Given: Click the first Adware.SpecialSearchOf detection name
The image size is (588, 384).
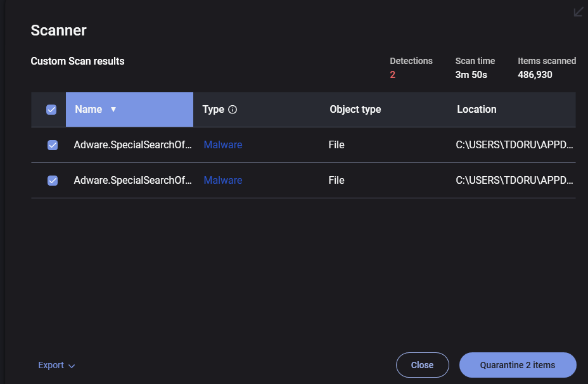Looking at the screenshot, I should point(132,145).
